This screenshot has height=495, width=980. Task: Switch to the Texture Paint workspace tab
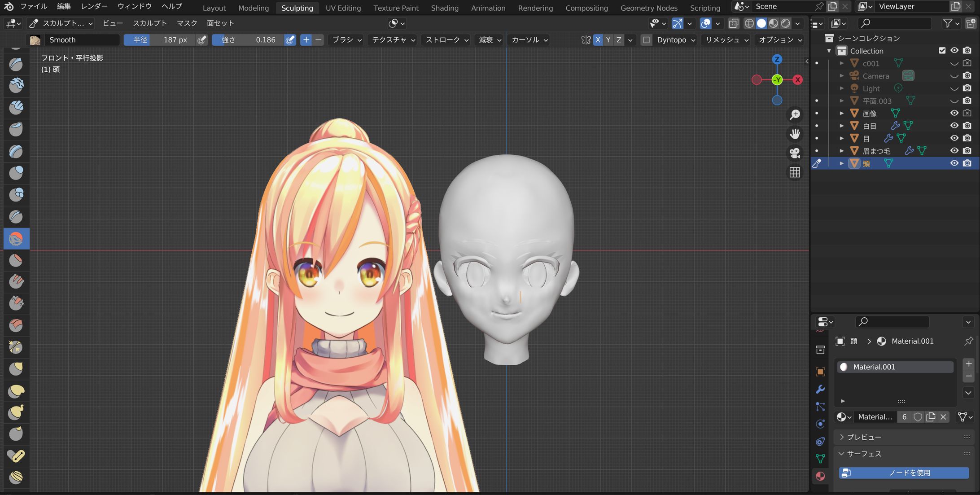[396, 8]
